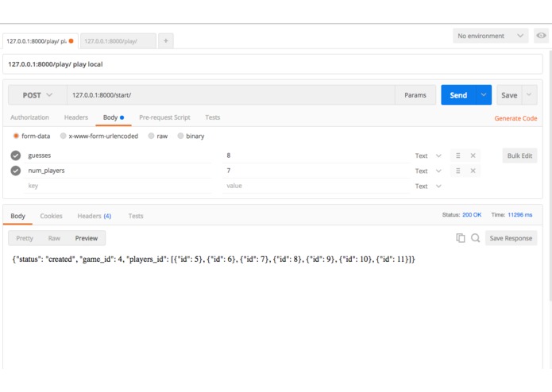552x392 pixels.
Task: Open the Text type dropdown for num_players
Action: click(428, 171)
